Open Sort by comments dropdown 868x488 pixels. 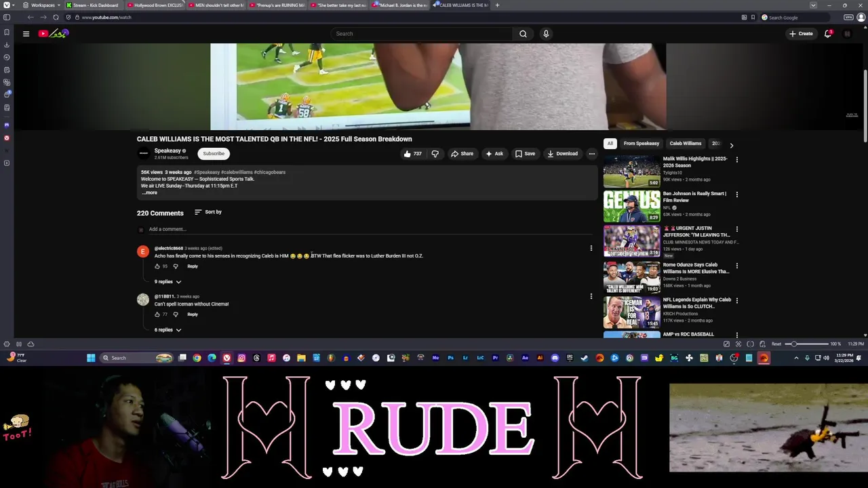pos(208,212)
